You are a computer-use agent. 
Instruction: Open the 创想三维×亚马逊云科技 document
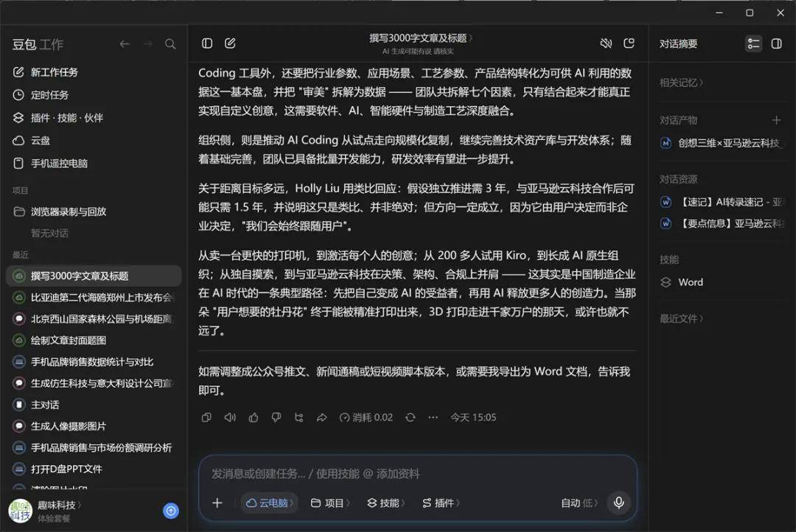(722, 143)
